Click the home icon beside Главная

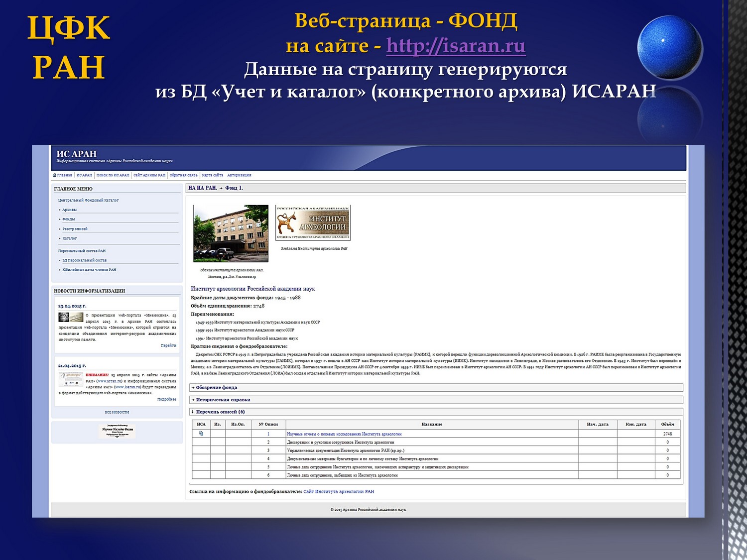click(x=54, y=175)
